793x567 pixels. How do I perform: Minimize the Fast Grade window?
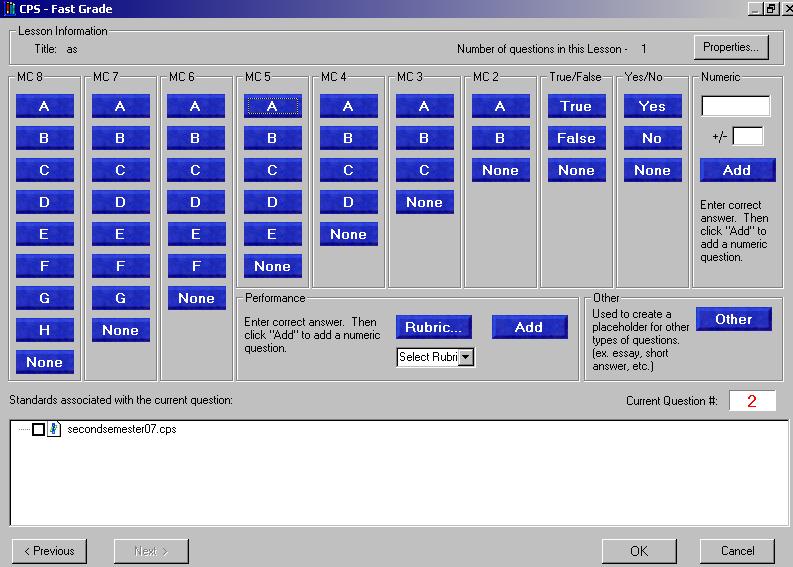756,9
